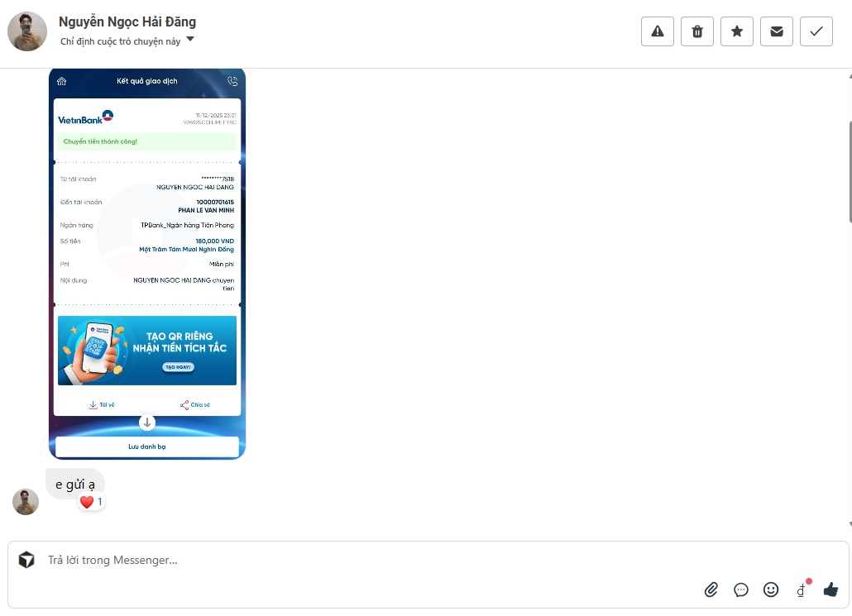Click the heart reaction on message
This screenshot has width=852, height=616.
click(x=87, y=502)
